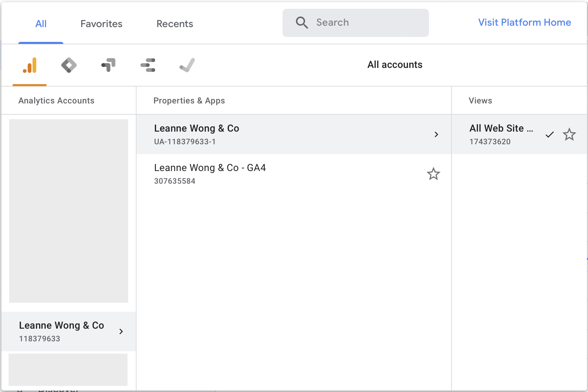Click the checkmark product icon in the product bar
Image resolution: width=588 pixels, height=392 pixels.
click(x=187, y=65)
